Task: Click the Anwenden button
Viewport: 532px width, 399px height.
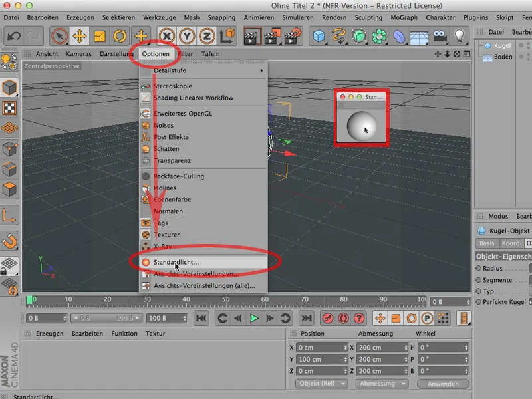Action: (x=443, y=384)
